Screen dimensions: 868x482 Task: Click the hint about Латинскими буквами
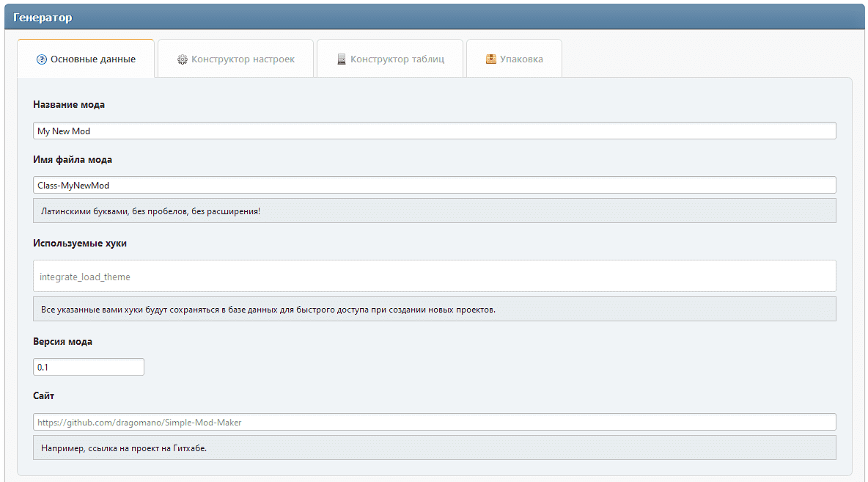point(150,211)
